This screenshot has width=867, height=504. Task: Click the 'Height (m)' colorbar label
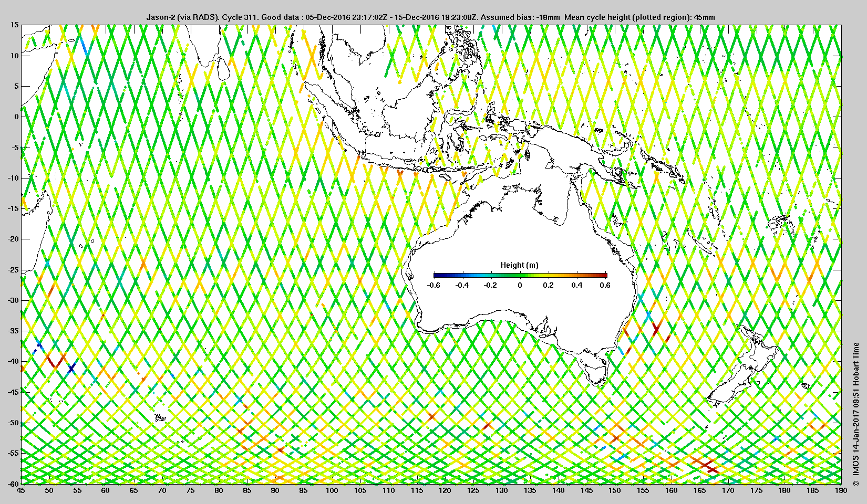click(x=519, y=265)
